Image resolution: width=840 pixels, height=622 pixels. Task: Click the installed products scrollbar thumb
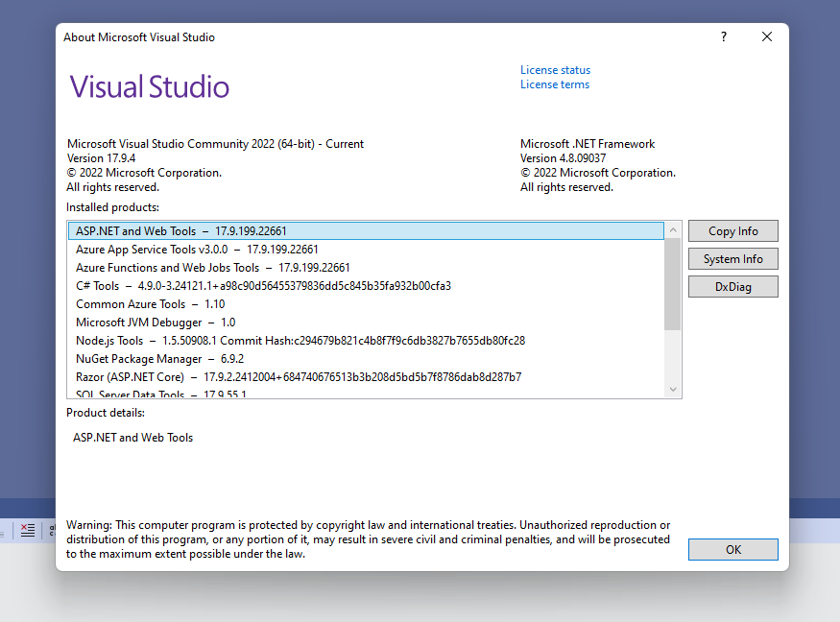point(673,284)
